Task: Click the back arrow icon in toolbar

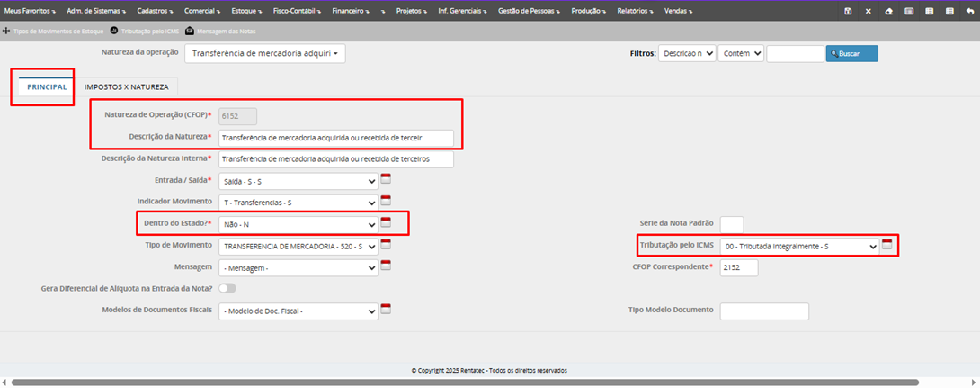Action: tap(968, 10)
